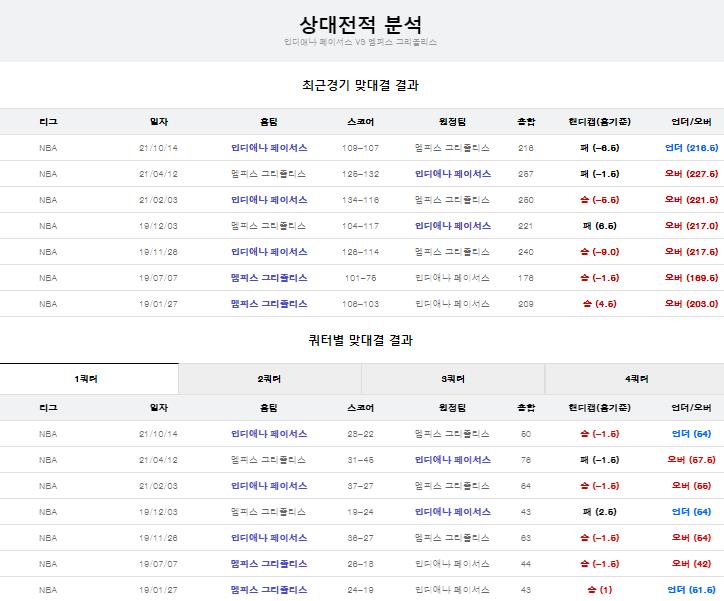The width and height of the screenshot is (724, 601).
Task: Click the 언더 (216.5) result cell
Action: click(691, 148)
